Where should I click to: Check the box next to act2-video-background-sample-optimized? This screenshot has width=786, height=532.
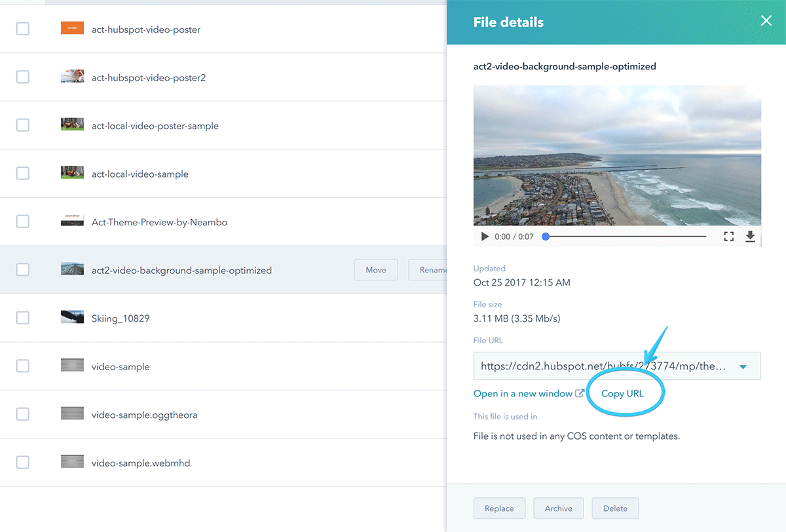coord(24,269)
